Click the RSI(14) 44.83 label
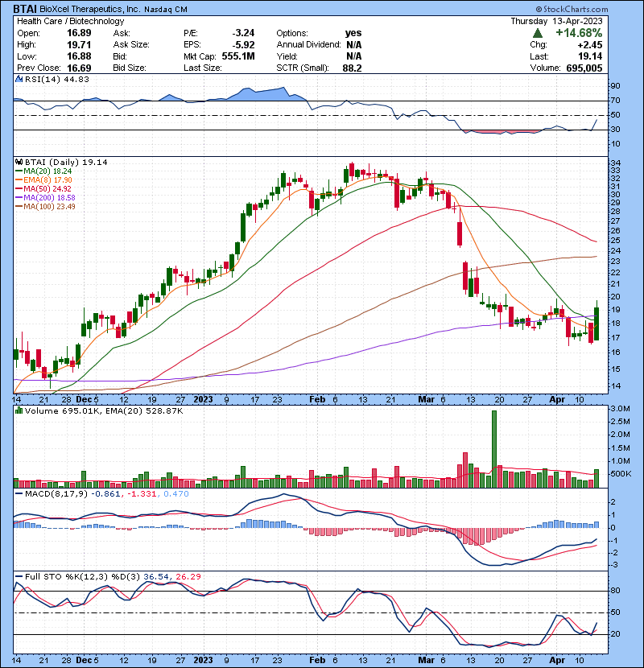 pyautogui.click(x=57, y=79)
